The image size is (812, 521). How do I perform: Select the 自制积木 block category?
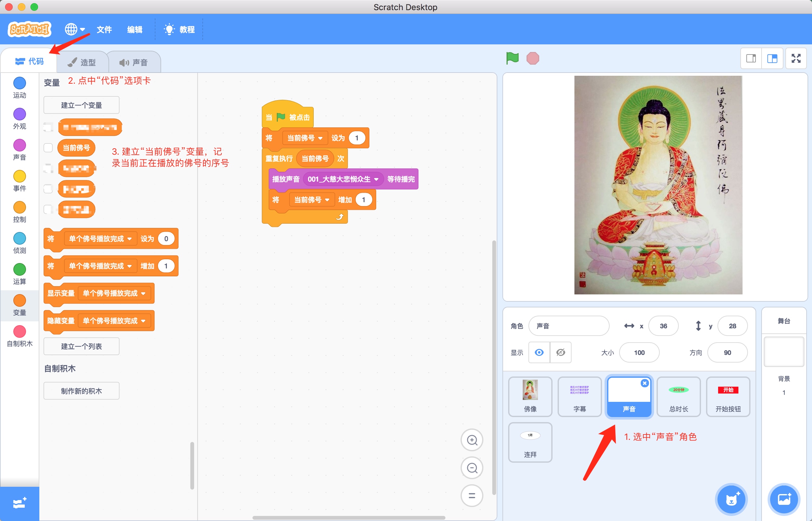(20, 337)
